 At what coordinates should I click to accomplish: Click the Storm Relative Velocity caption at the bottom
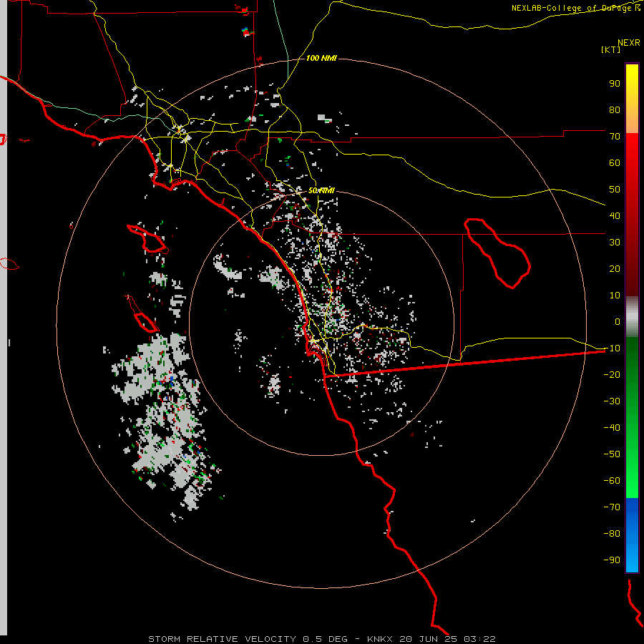pyautogui.click(x=321, y=639)
